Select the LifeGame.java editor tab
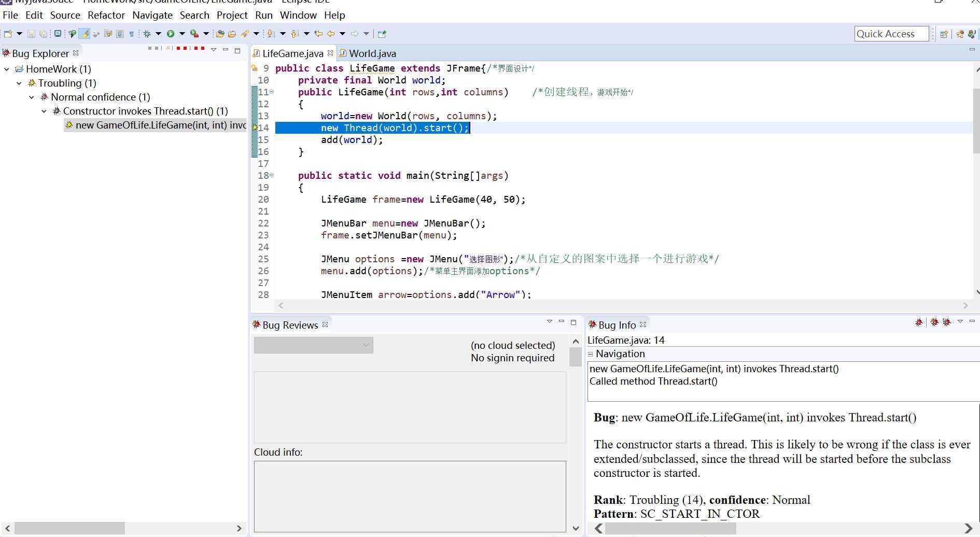Screen dimensions: 980x537 pyautogui.click(x=292, y=53)
